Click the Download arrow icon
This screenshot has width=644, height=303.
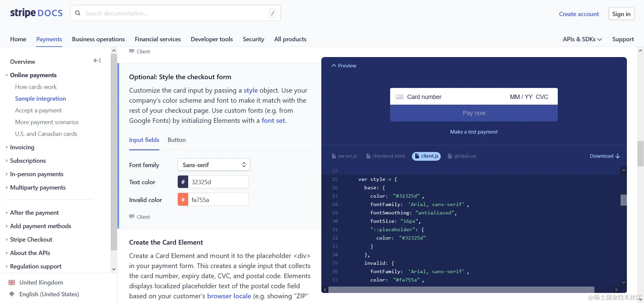pos(618,156)
